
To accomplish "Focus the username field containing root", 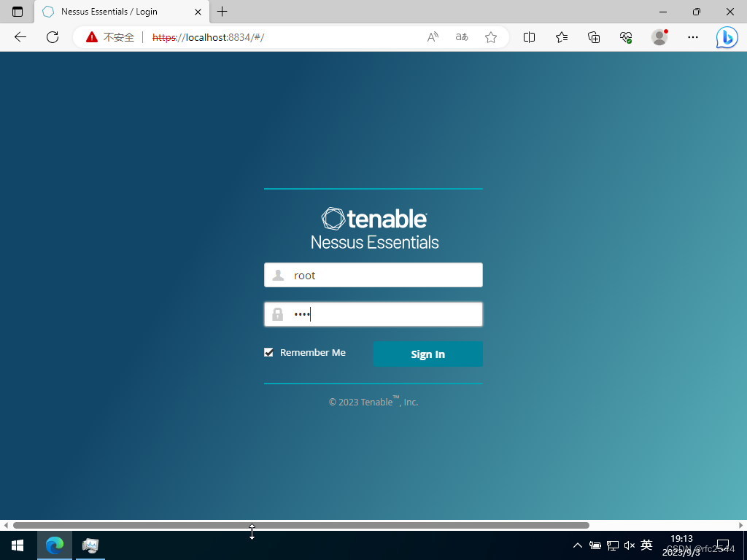I will (x=373, y=275).
